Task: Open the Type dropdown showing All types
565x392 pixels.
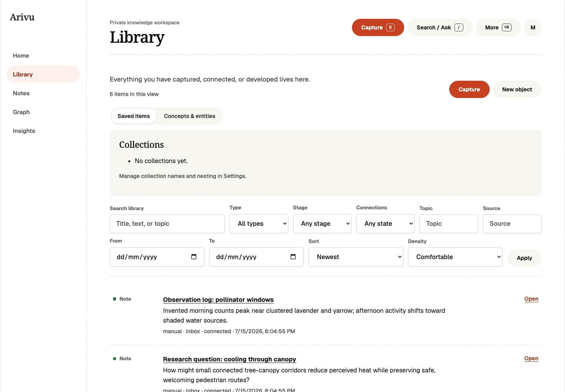Action: pyautogui.click(x=259, y=224)
